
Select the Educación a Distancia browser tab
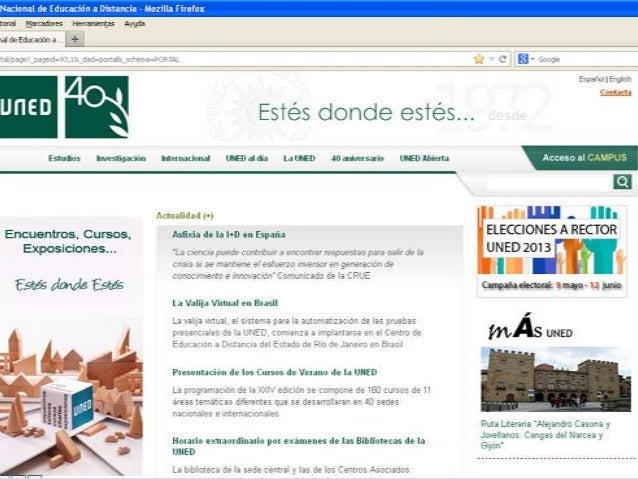point(32,39)
